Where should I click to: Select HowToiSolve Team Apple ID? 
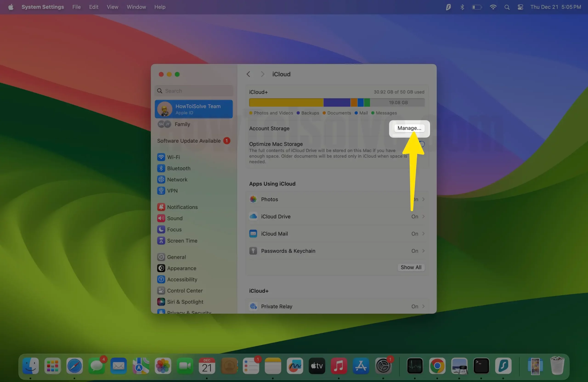pos(194,109)
